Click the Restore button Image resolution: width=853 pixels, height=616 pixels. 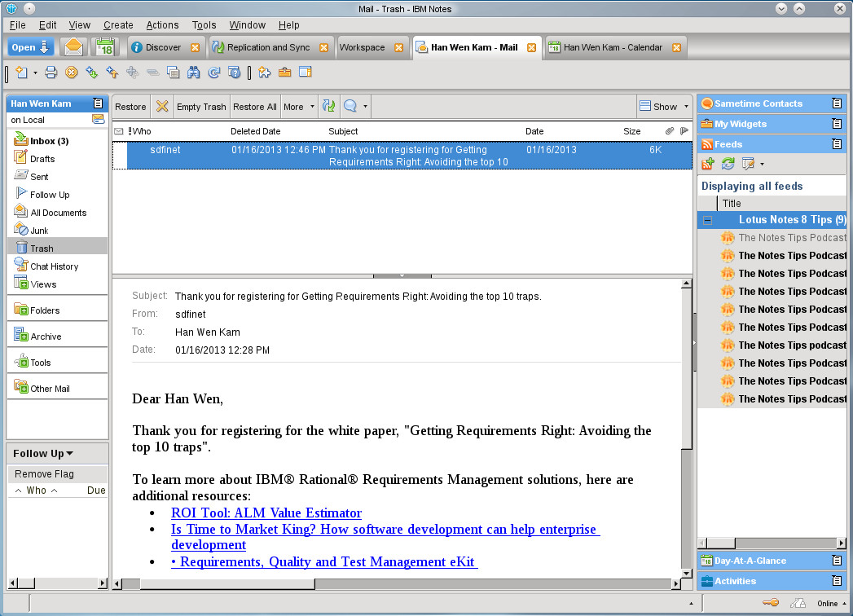click(x=130, y=107)
